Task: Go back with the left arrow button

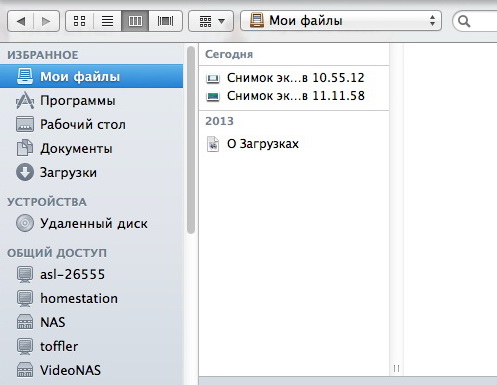Action: point(20,21)
